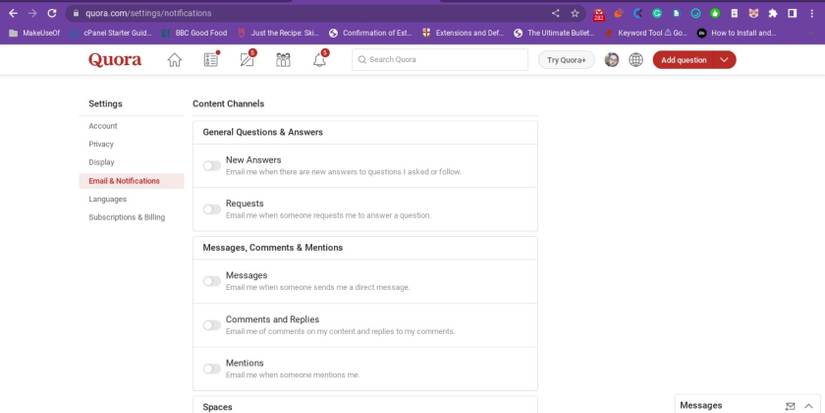Toggle Requests email switch

(212, 209)
